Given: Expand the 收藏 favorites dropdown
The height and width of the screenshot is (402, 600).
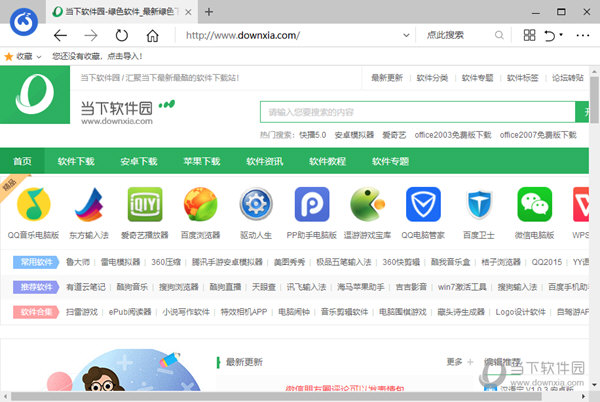Looking at the screenshot, I should coord(39,57).
